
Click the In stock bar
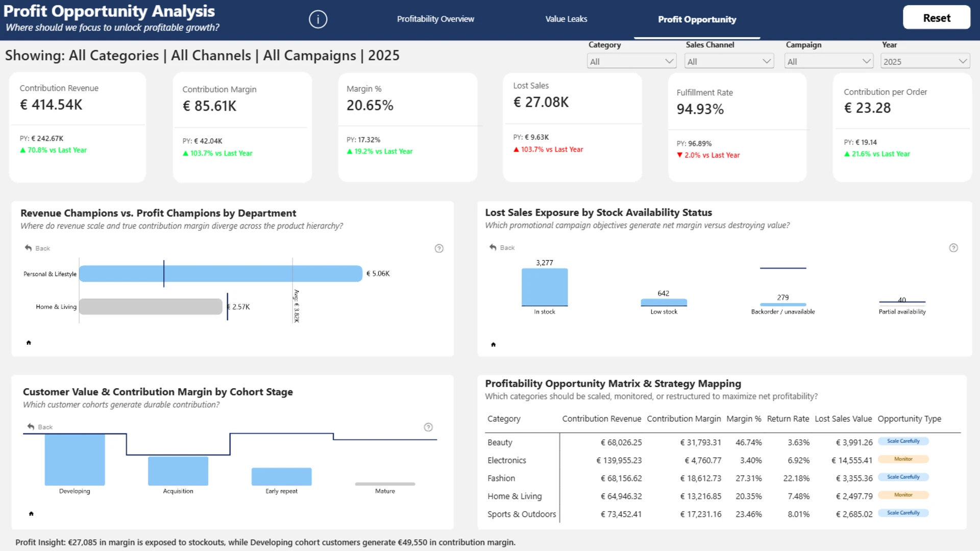545,287
